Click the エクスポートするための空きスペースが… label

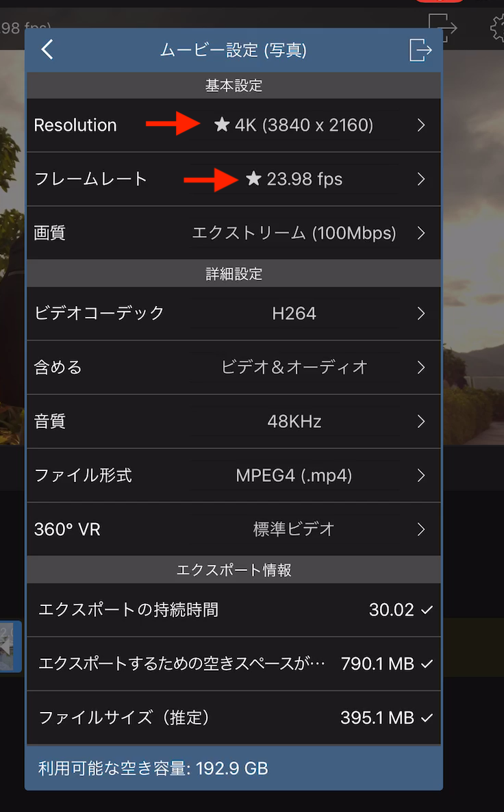[x=182, y=664]
